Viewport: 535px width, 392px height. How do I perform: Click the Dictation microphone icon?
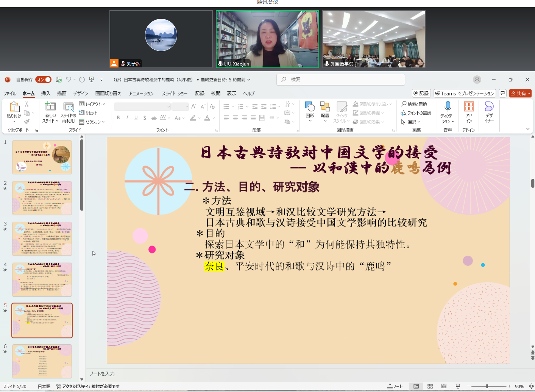tap(448, 106)
